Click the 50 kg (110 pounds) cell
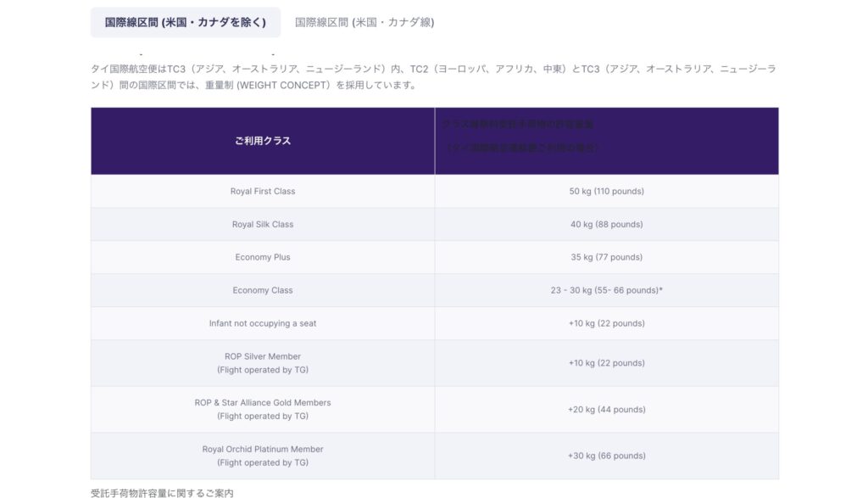868x498 pixels. coord(606,192)
